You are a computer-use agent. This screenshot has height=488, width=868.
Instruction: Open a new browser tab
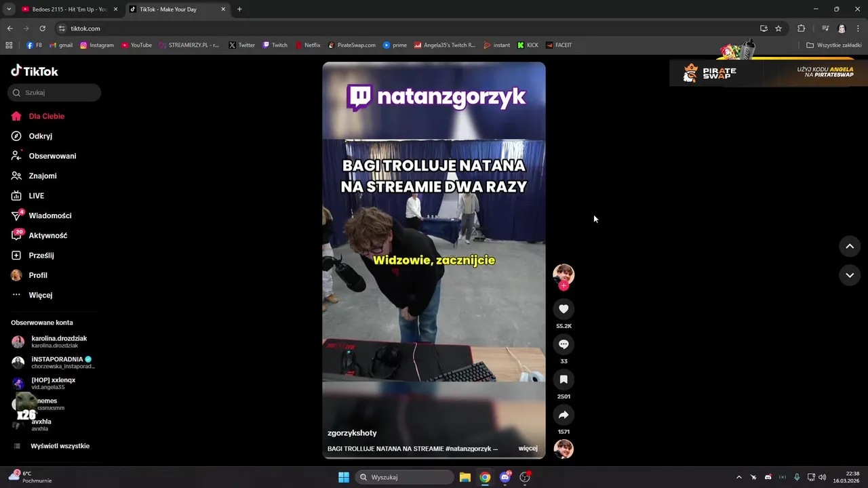239,9
